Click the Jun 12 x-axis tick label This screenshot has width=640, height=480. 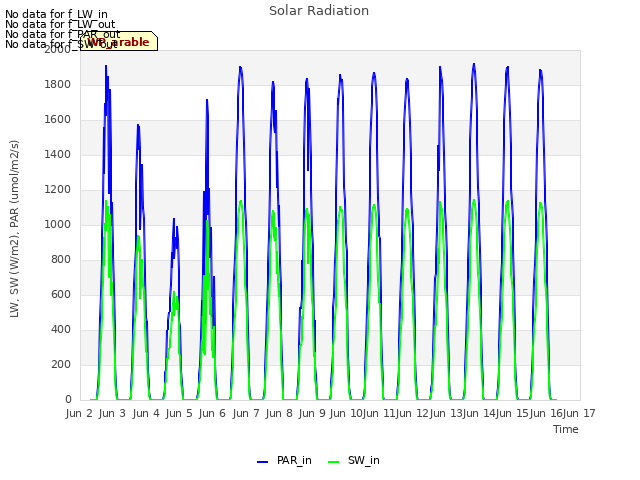[x=412, y=413]
